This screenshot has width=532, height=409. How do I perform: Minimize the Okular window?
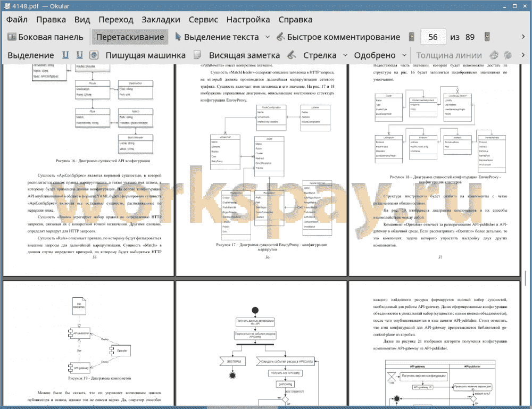505,6
